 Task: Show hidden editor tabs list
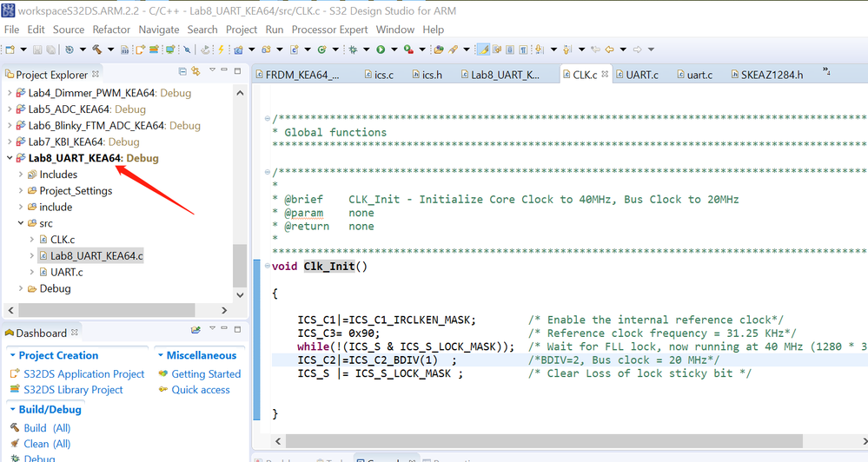[826, 71]
